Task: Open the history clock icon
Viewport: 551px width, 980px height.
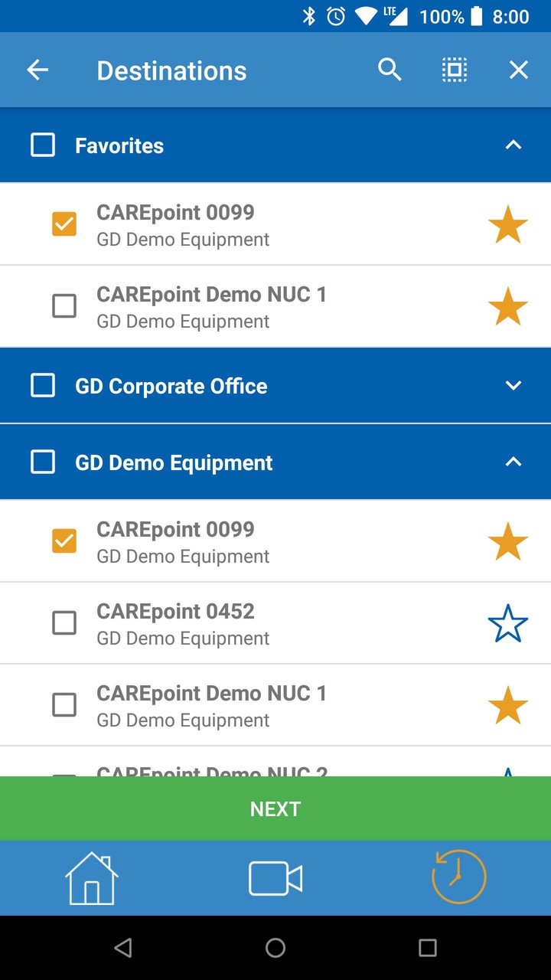Action: [x=458, y=877]
